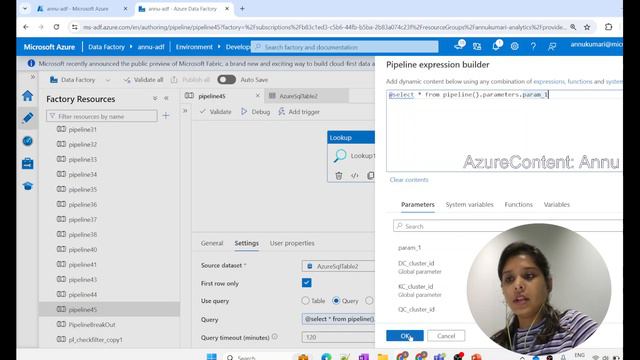Open the functions help link
The image size is (640, 360).
(580, 82)
